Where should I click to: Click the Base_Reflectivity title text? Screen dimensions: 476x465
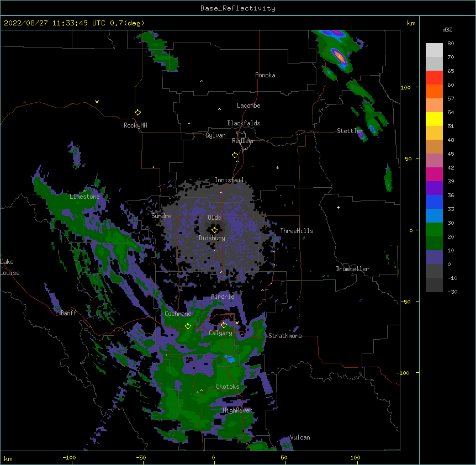tap(238, 8)
